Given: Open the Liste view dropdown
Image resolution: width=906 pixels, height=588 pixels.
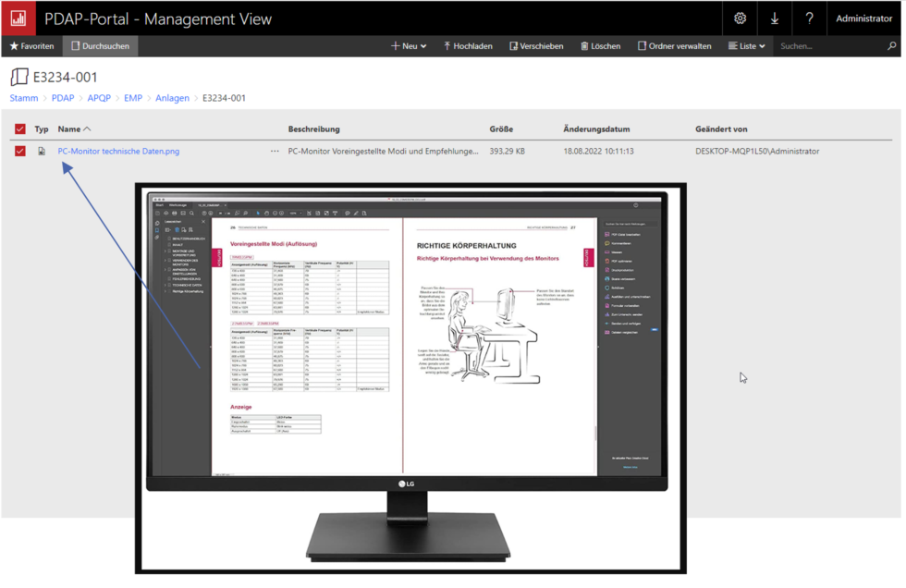Looking at the screenshot, I should tap(747, 45).
